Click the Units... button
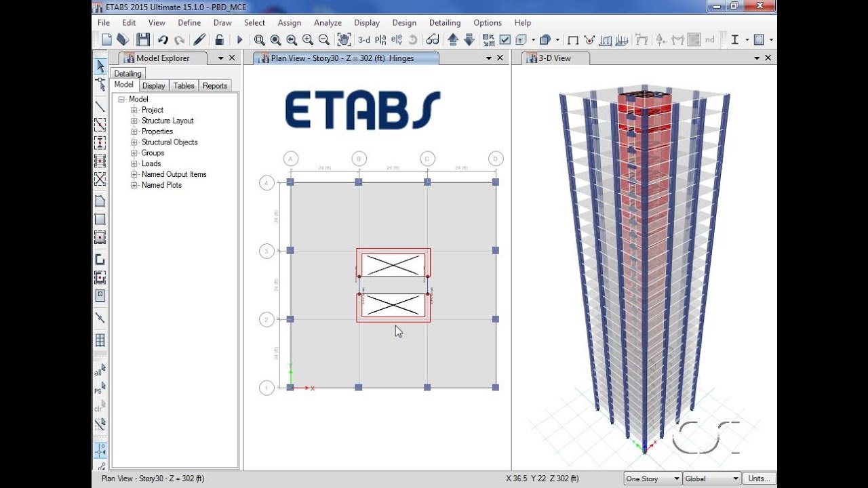 (759, 478)
